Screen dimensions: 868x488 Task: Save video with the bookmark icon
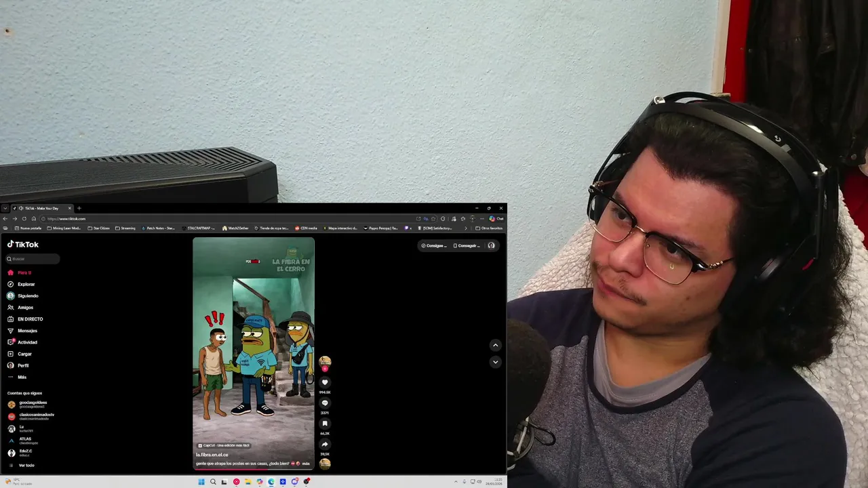[x=325, y=424]
